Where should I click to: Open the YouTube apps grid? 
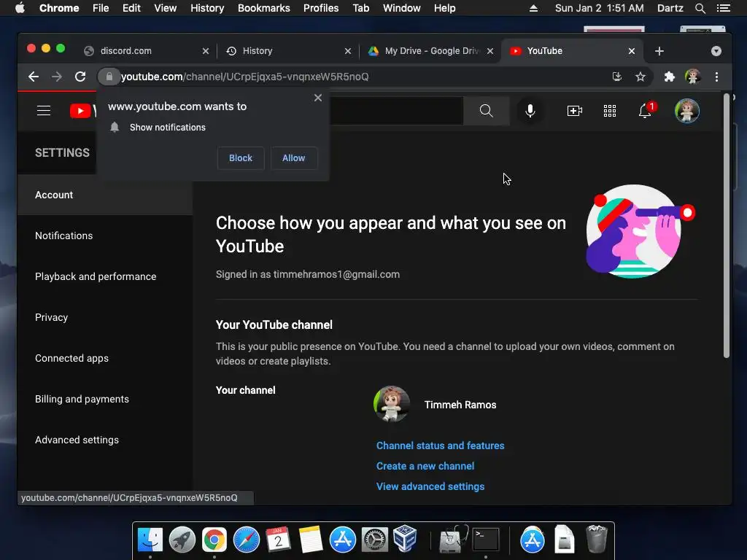pos(609,111)
